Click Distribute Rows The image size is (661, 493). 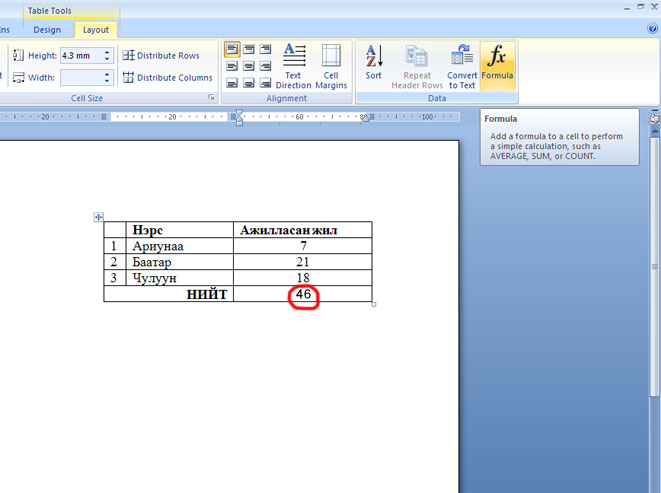(161, 55)
